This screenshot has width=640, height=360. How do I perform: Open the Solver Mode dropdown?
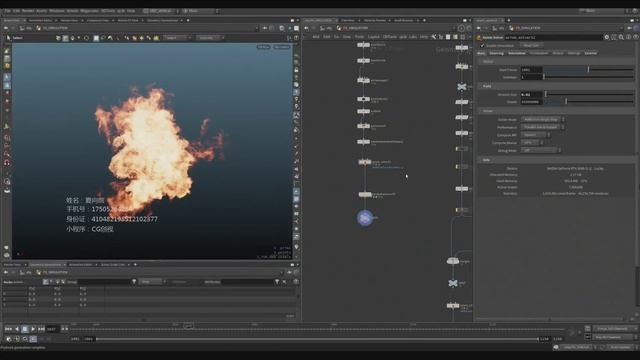click(542, 120)
